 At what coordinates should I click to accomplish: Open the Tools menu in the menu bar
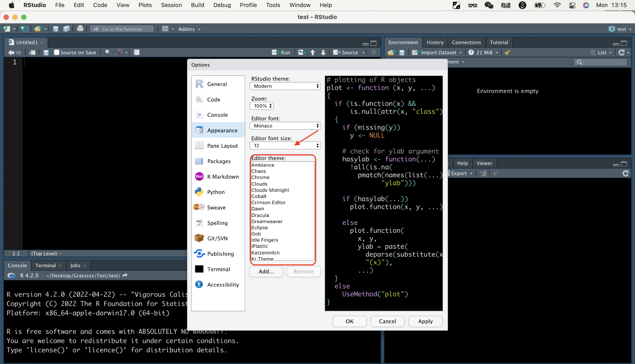(273, 5)
